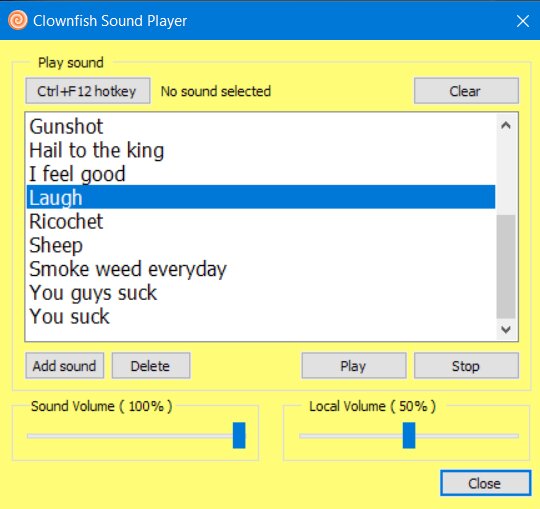The width and height of the screenshot is (540, 509).
Task: Play the selected sound
Action: [354, 365]
